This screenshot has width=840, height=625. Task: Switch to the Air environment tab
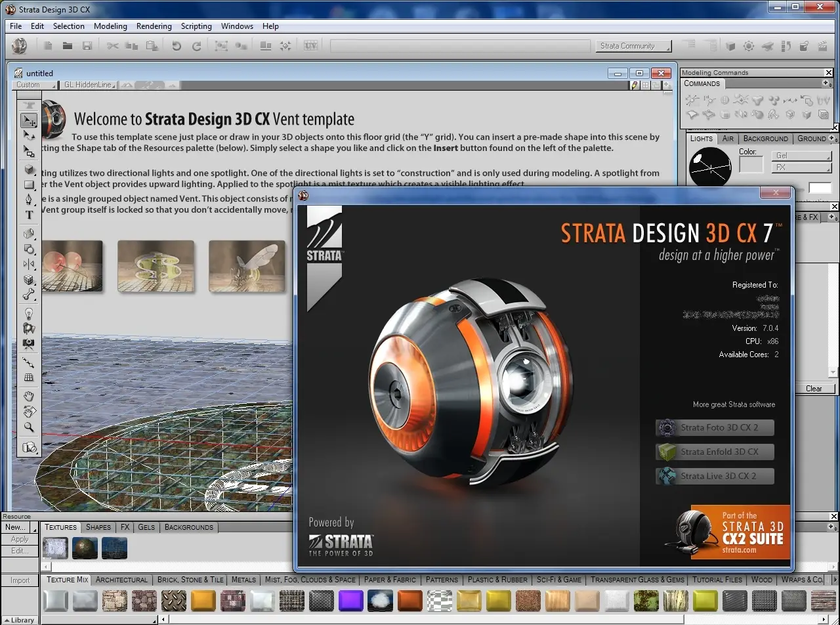(x=728, y=139)
